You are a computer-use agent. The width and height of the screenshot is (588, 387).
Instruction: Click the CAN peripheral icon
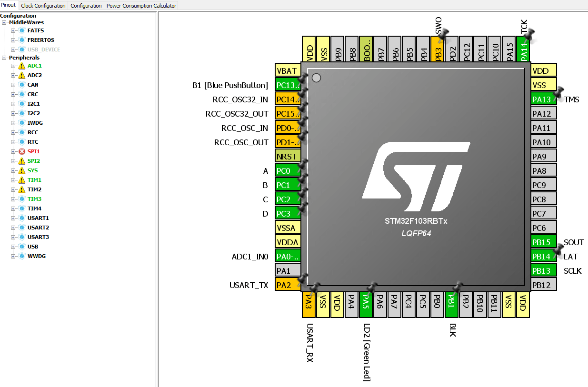21,85
